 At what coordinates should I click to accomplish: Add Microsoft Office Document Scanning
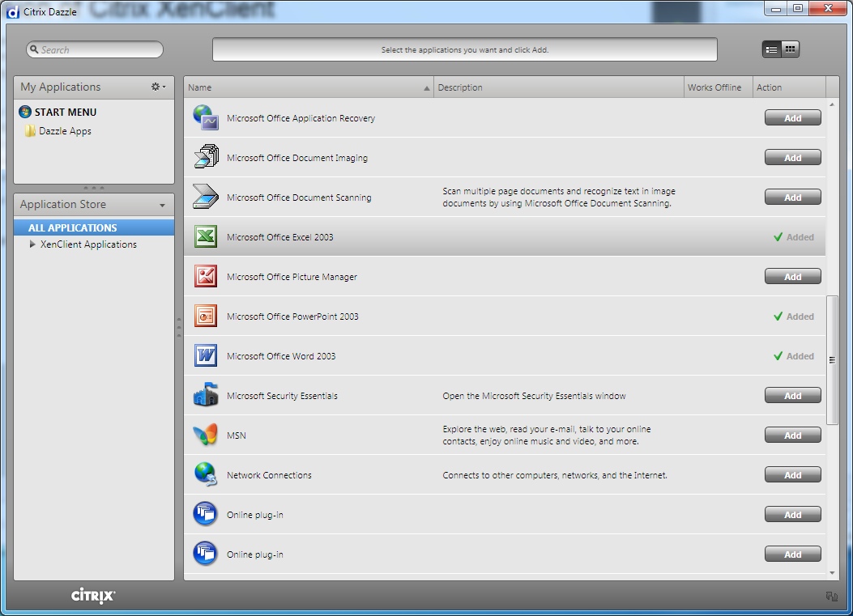click(792, 198)
